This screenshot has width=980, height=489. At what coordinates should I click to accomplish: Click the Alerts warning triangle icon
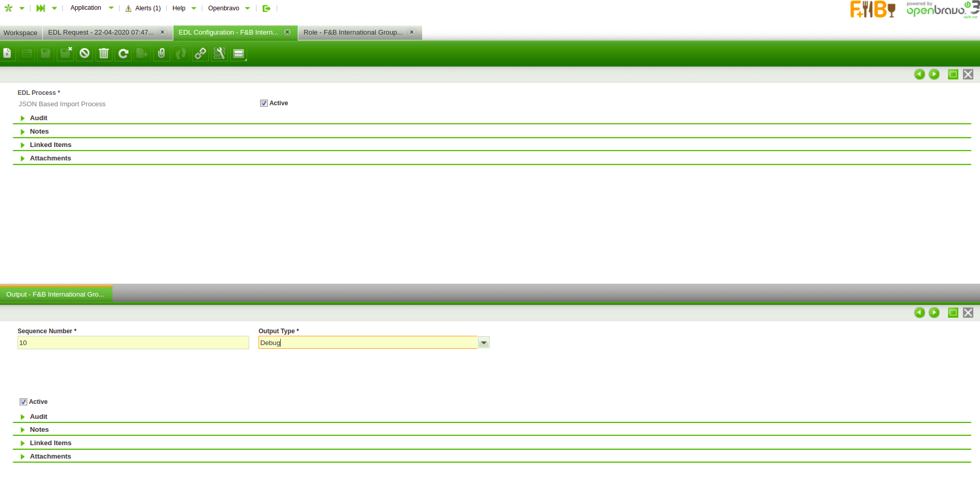click(x=128, y=8)
